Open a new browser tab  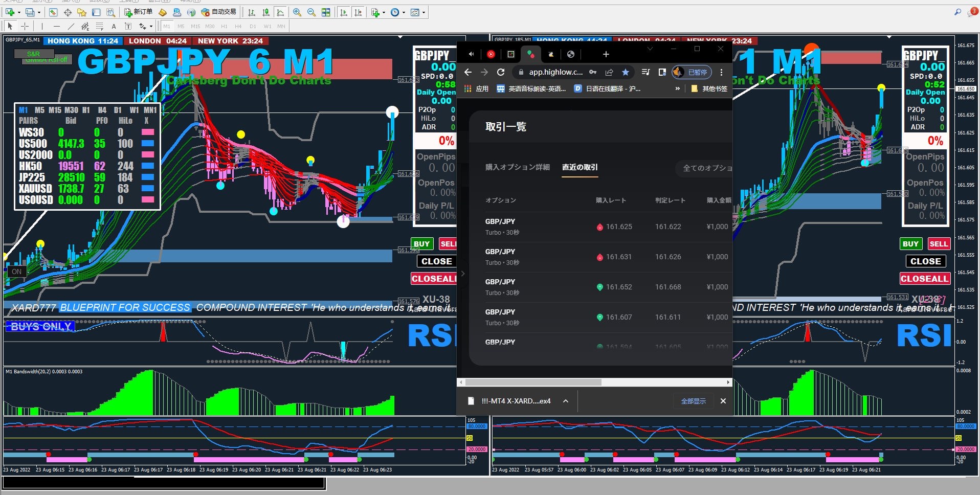606,54
